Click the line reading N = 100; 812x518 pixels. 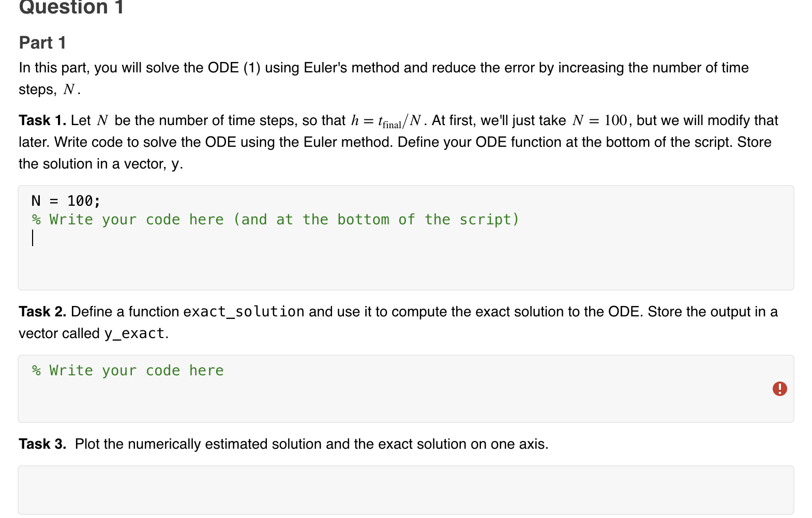[x=65, y=201]
